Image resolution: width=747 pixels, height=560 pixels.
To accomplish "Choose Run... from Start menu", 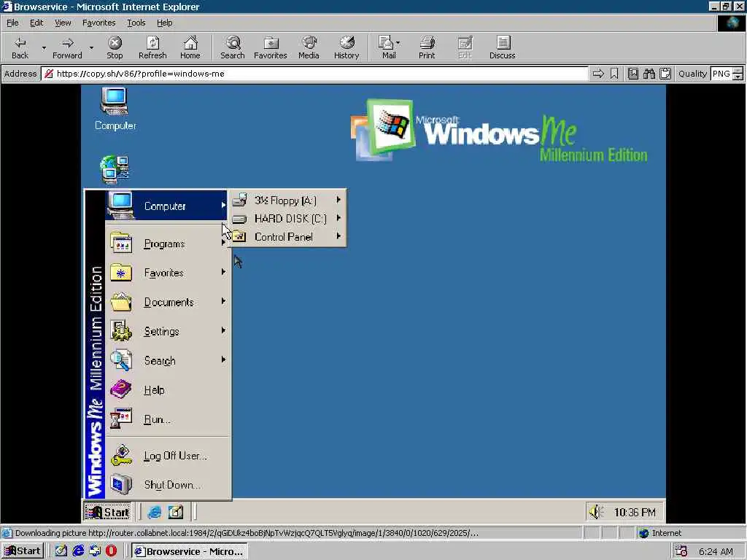I will tap(168, 419).
